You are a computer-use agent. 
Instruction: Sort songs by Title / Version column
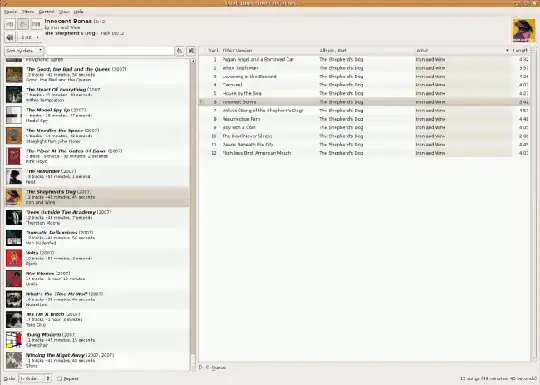269,51
